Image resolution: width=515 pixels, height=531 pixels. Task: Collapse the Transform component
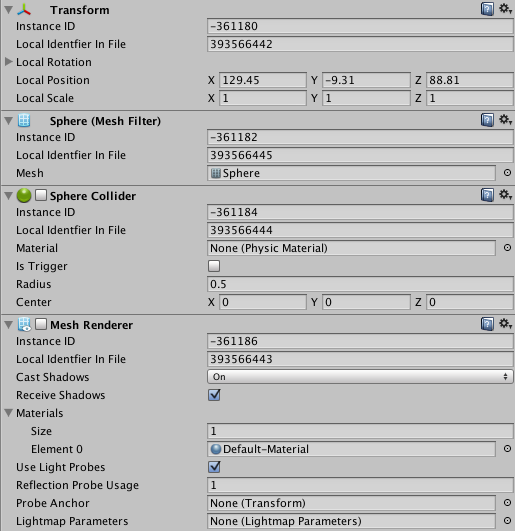click(x=9, y=10)
